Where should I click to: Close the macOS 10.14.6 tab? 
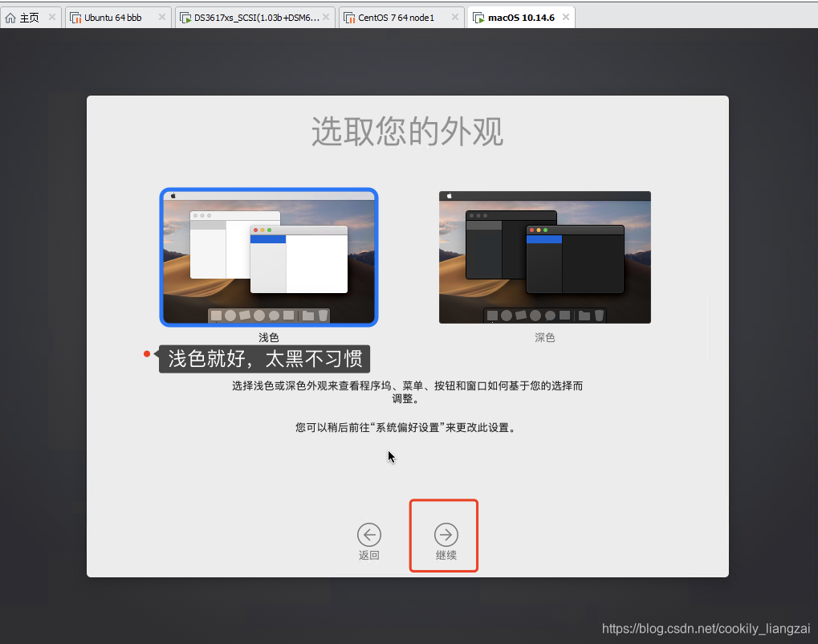tap(565, 17)
